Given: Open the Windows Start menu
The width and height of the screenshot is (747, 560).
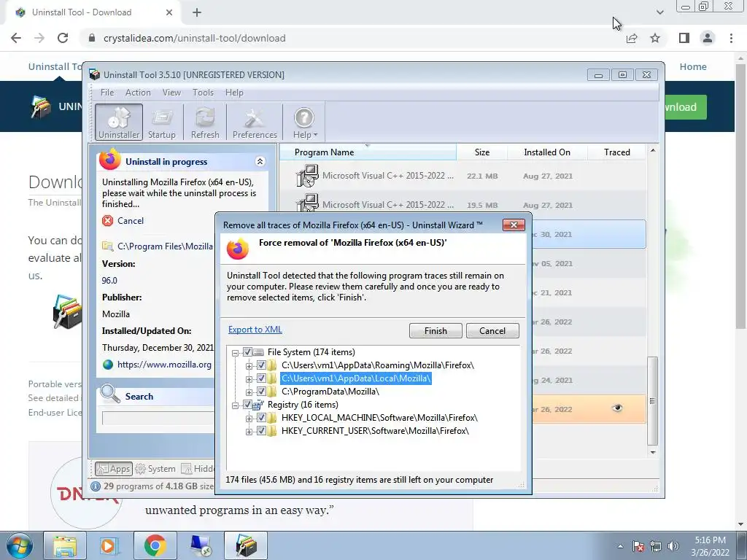Looking at the screenshot, I should (19, 545).
